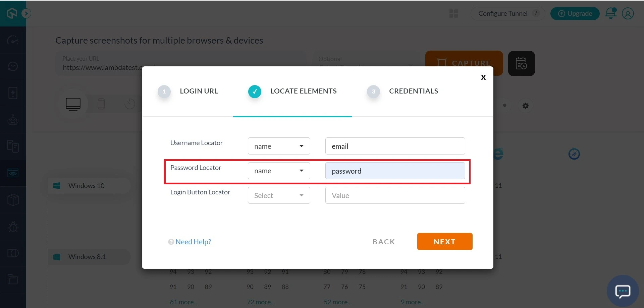Open the bug tracker sidebar icon

13,227
